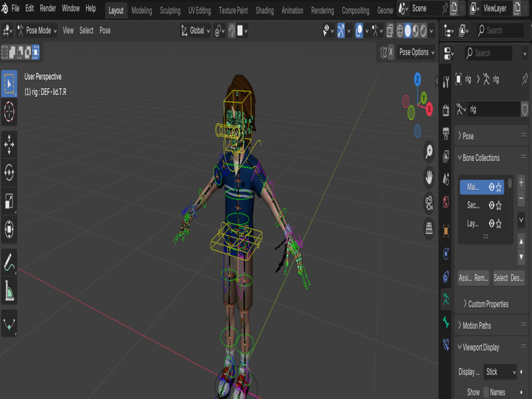Switch to the Modeling workspace tab
The image size is (532, 399).
coord(142,11)
